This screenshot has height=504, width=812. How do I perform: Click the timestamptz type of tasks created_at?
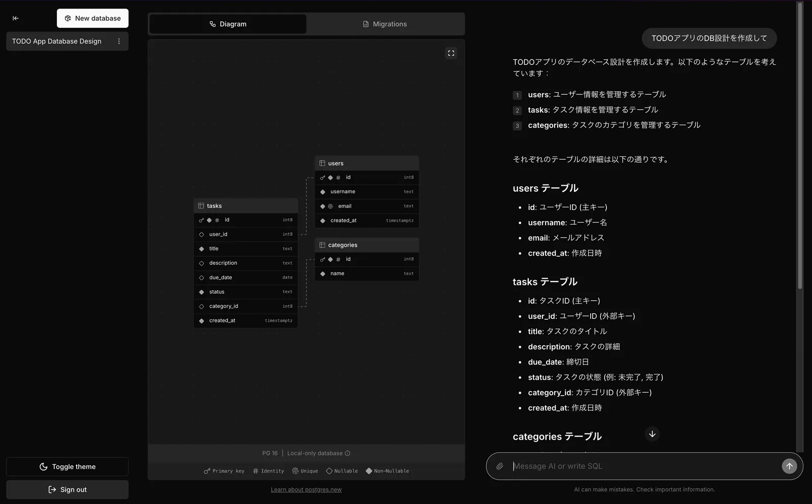pos(279,320)
